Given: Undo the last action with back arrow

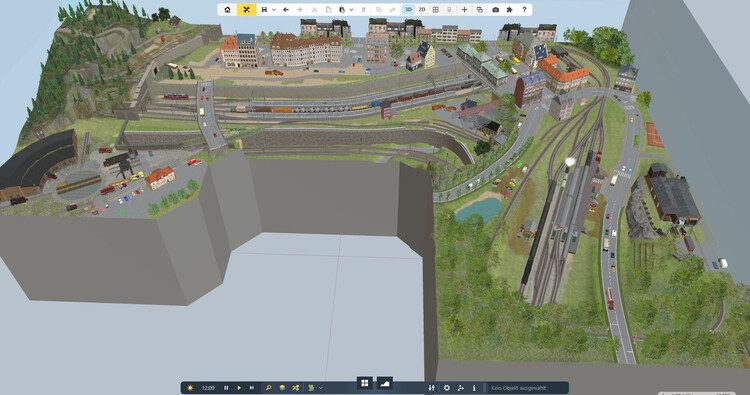Looking at the screenshot, I should [x=286, y=10].
